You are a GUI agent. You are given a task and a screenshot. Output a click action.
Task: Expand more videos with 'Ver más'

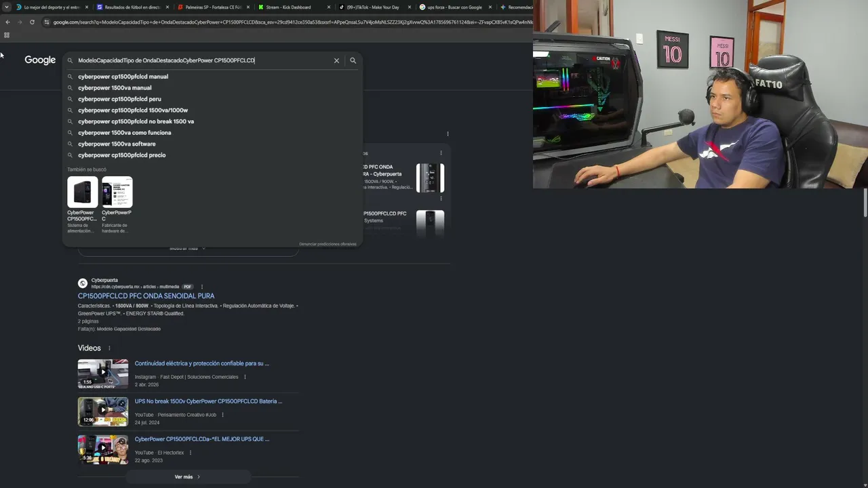click(x=188, y=476)
